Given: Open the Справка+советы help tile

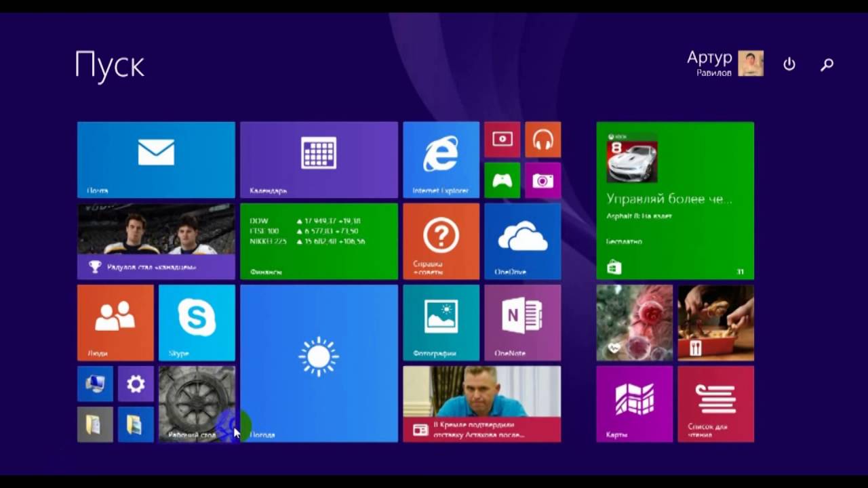Looking at the screenshot, I should [441, 241].
